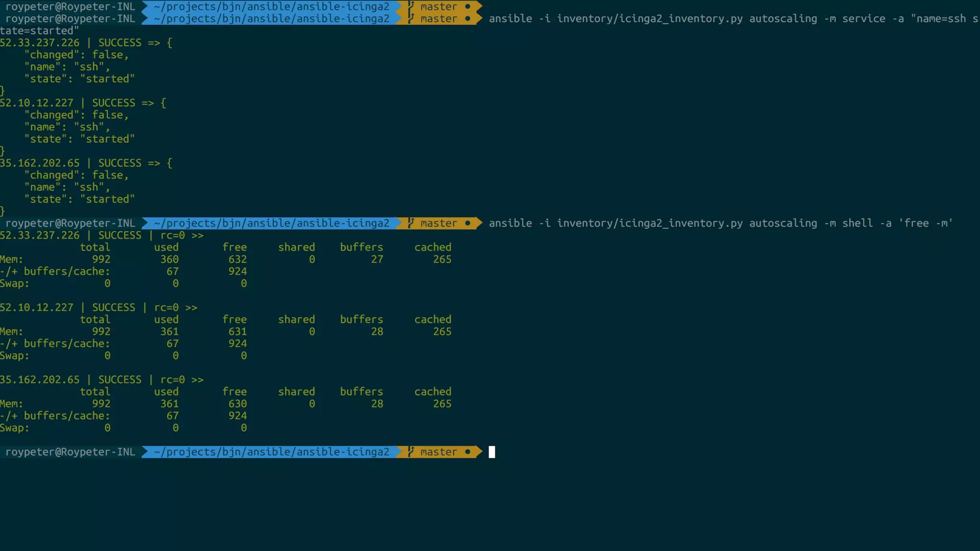Screen dimensions: 980x551
Task: Click the branch icon before the 'free -m' command
Action: 411,223
